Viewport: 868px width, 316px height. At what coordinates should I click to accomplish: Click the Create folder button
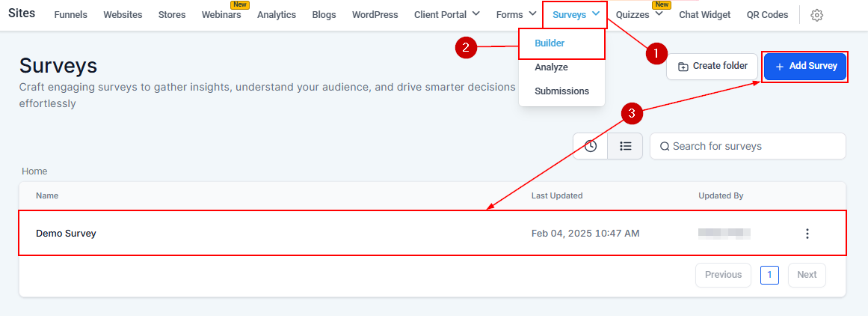[712, 66]
